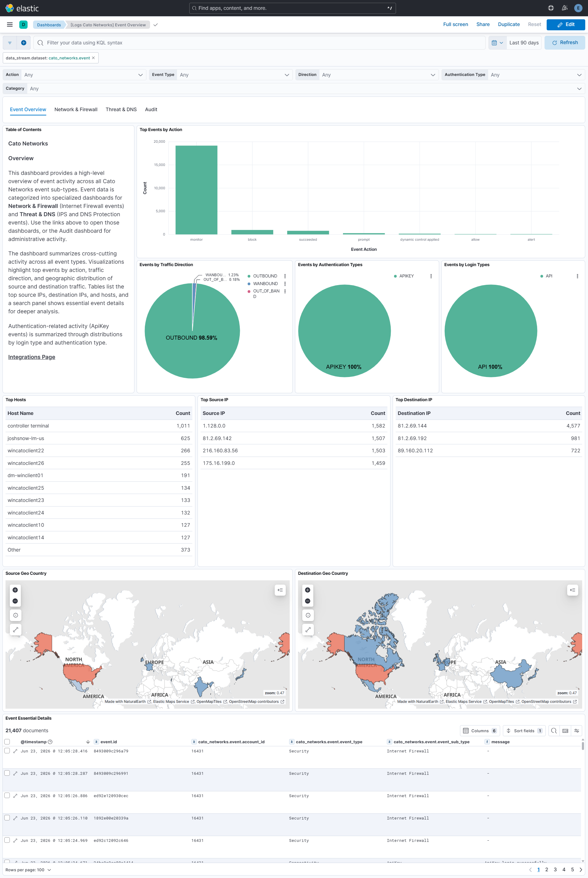Open the tools control on Destination Geo map

pos(308,630)
